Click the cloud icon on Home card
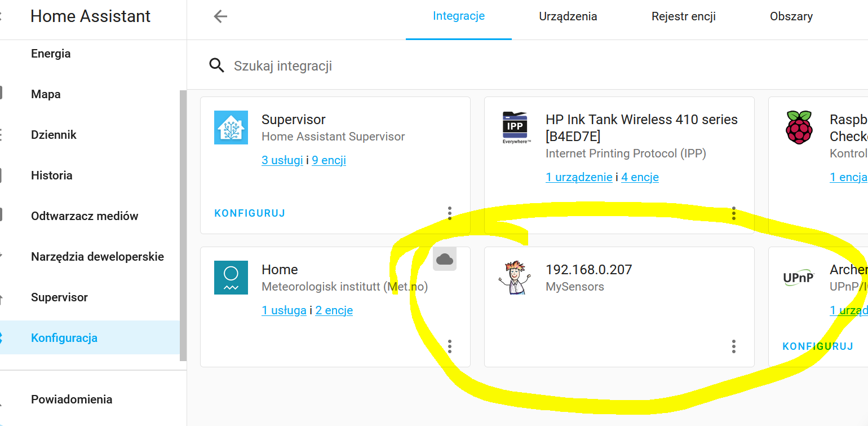Image resolution: width=868 pixels, height=426 pixels. 445,259
